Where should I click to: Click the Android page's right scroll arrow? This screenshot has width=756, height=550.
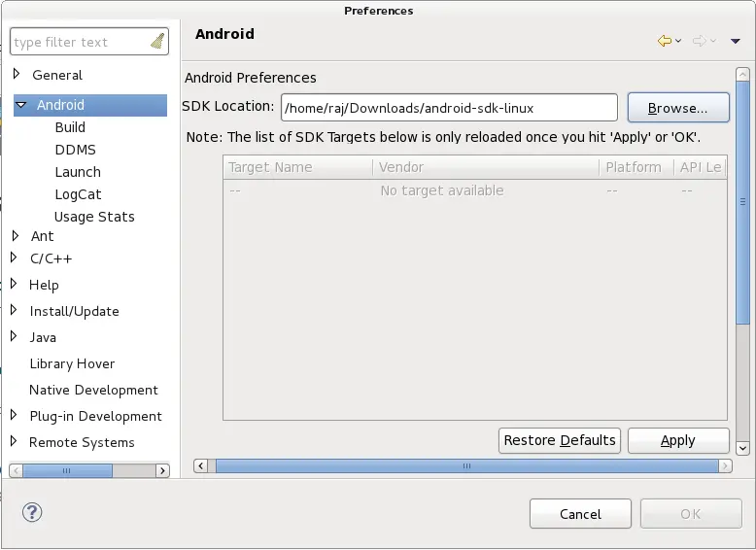[x=725, y=465]
